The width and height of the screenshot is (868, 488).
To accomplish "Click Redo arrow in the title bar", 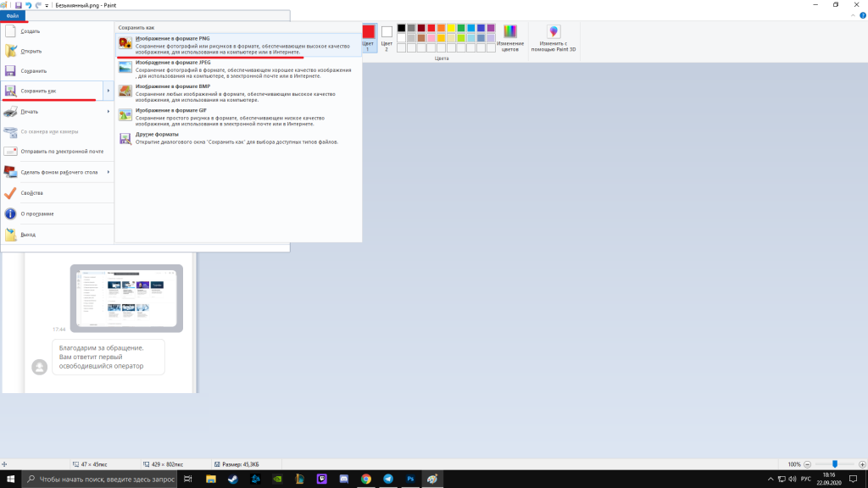I will click(x=38, y=5).
